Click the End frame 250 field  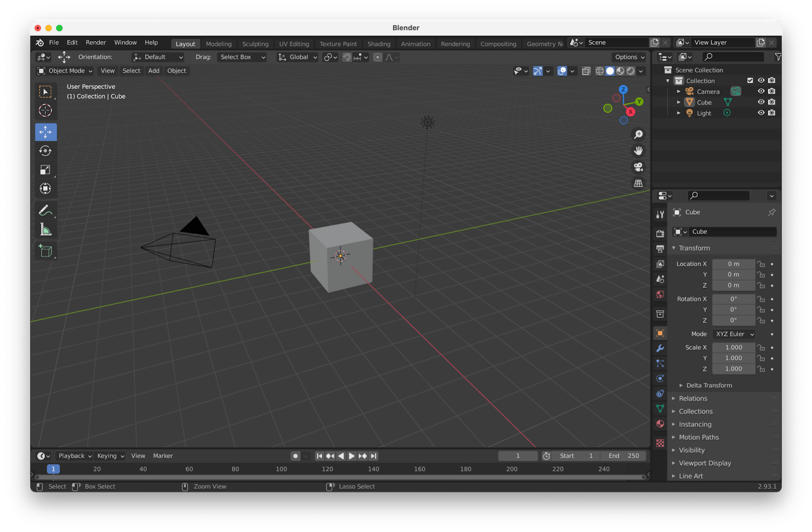pos(623,456)
